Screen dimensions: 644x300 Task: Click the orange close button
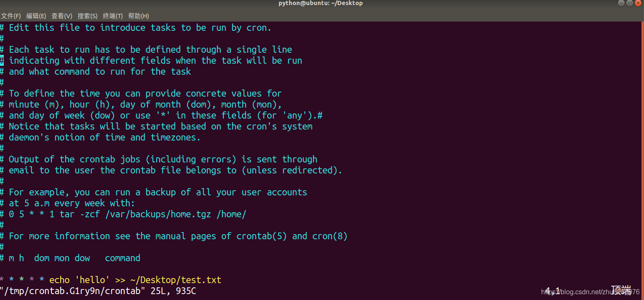(639, 3)
